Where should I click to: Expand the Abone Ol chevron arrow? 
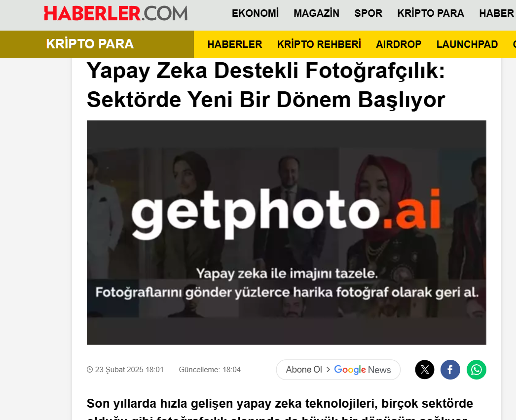328,370
